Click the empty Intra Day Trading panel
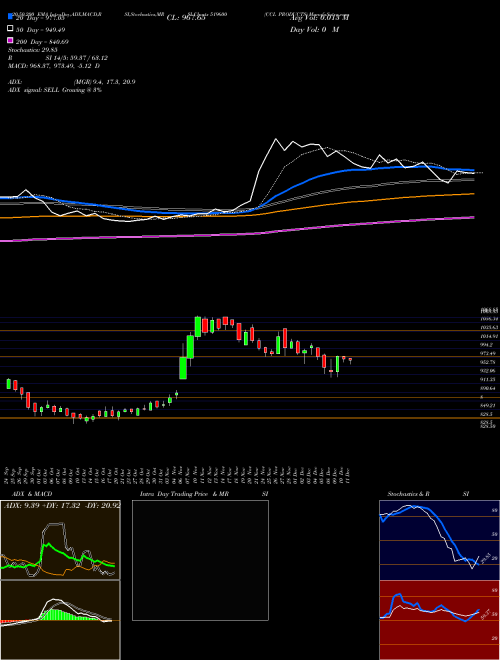 tap(200, 560)
